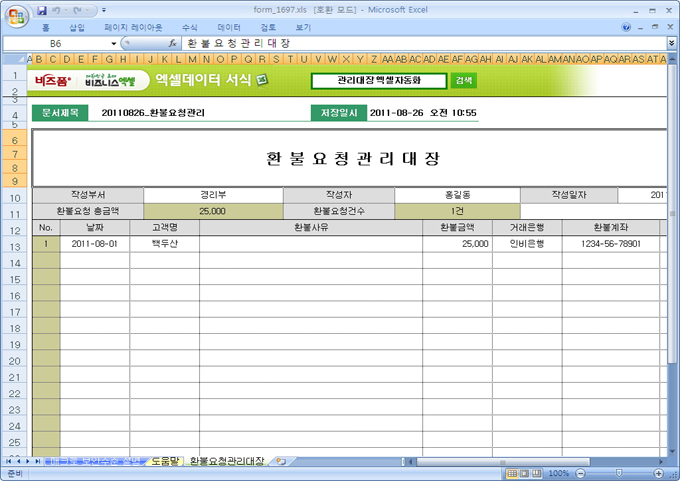Screen dimensions: 680x481
Task: Click the insert new worksheet tab icon
Action: [x=281, y=462]
